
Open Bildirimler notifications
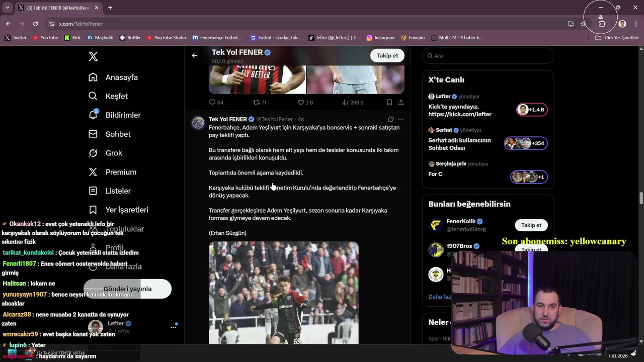click(115, 115)
